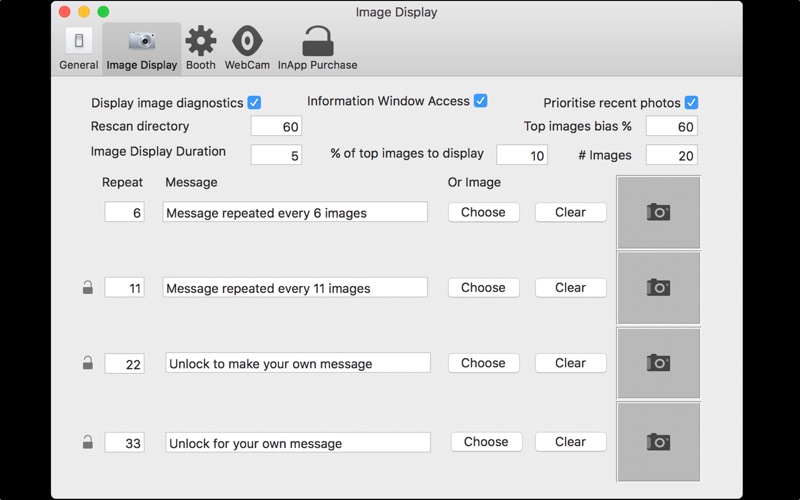Viewport: 800px width, 500px height.
Task: Open the WebCam tab
Action: point(247,49)
